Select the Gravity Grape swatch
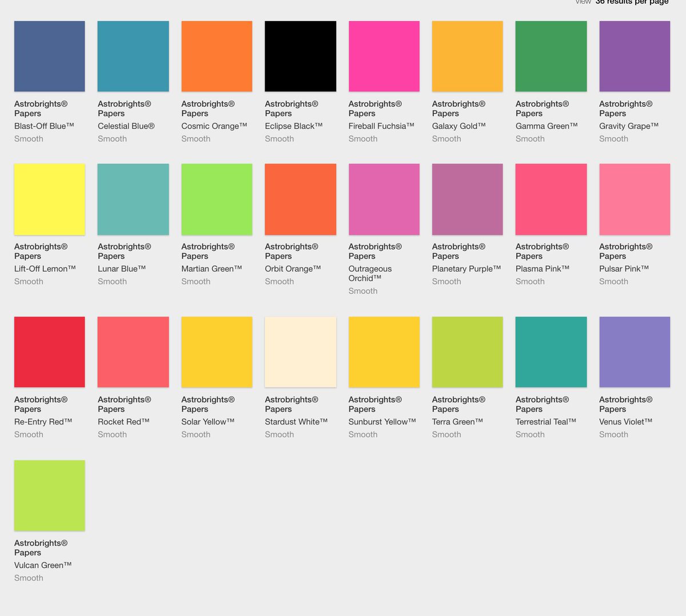The image size is (686, 616). 635,57
